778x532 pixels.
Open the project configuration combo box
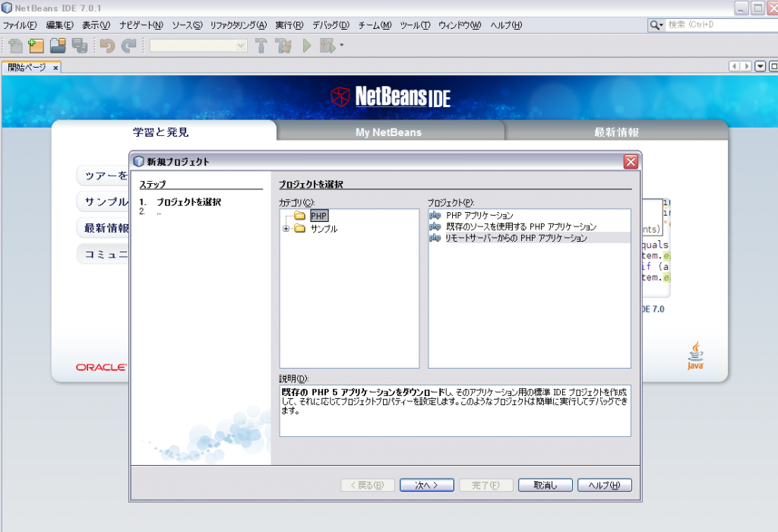coord(198,46)
